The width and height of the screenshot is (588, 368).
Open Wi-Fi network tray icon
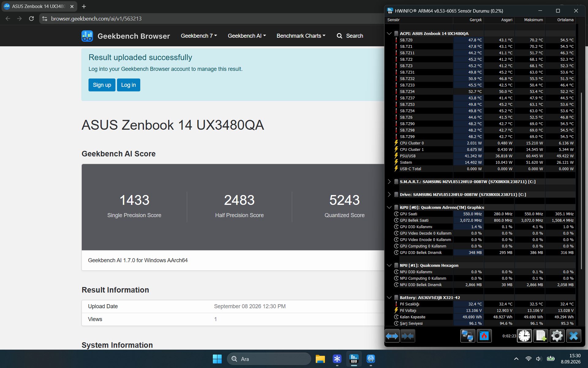(528, 359)
